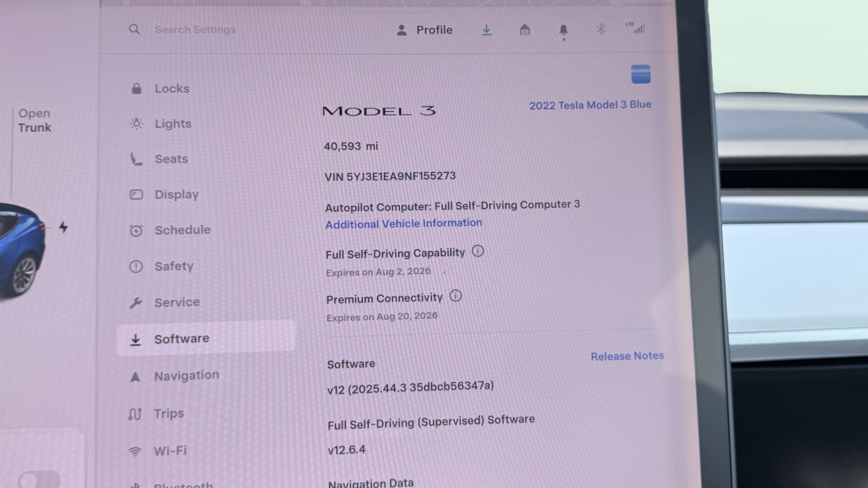Select the VIN 5YJ3E1EA9NF155273 text
The width and height of the screenshot is (868, 488).
(x=390, y=176)
